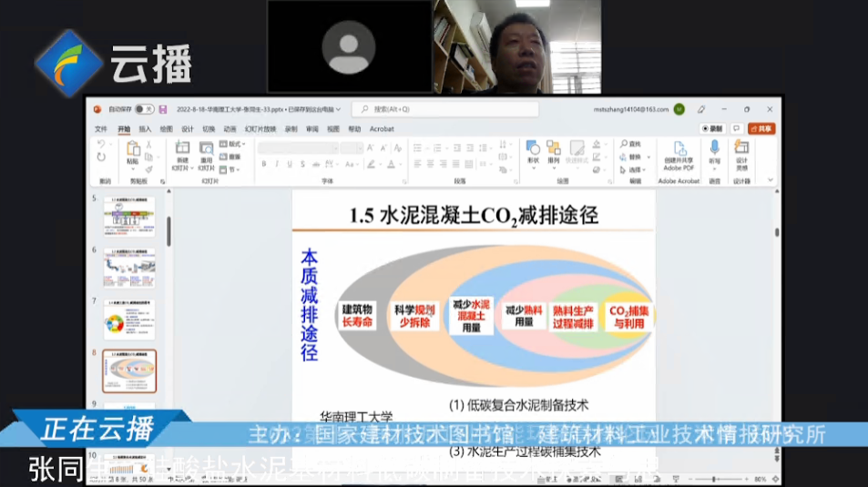
Task: Click the Find (查找) magnifier button
Action: click(x=630, y=144)
